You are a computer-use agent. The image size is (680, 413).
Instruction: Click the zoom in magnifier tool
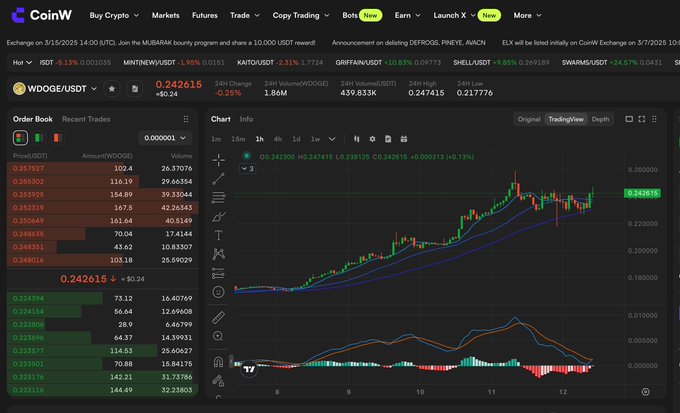tap(218, 338)
